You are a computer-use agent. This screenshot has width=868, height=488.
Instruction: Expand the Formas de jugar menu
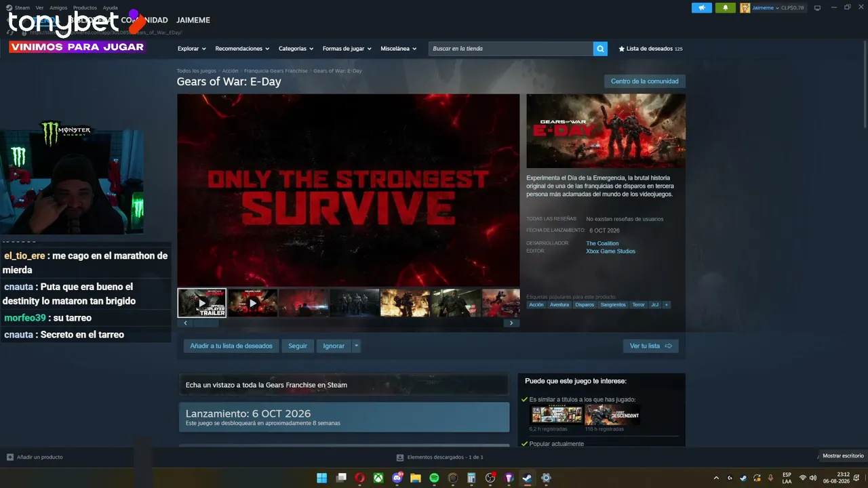347,49
